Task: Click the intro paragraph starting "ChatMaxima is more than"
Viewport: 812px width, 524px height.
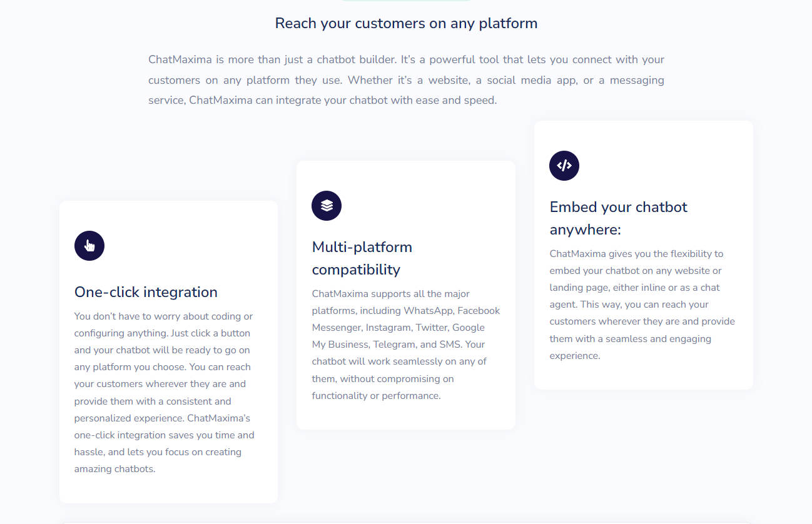Action: click(406, 80)
